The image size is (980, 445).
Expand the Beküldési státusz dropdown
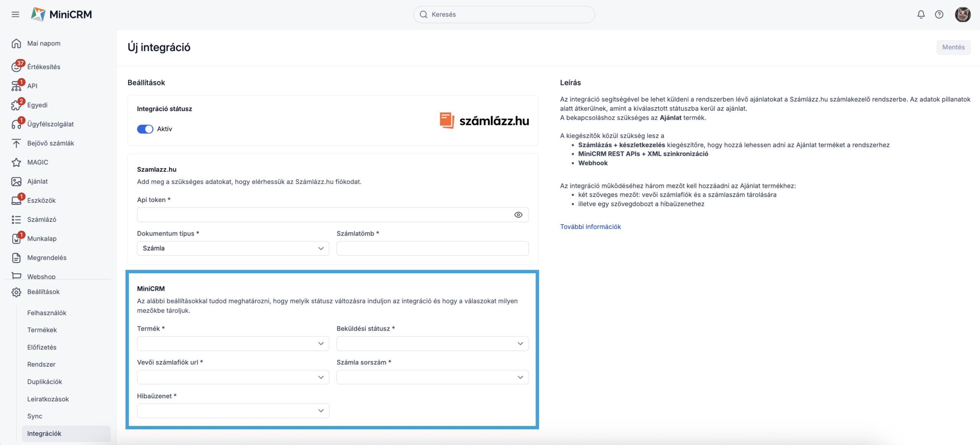click(432, 344)
